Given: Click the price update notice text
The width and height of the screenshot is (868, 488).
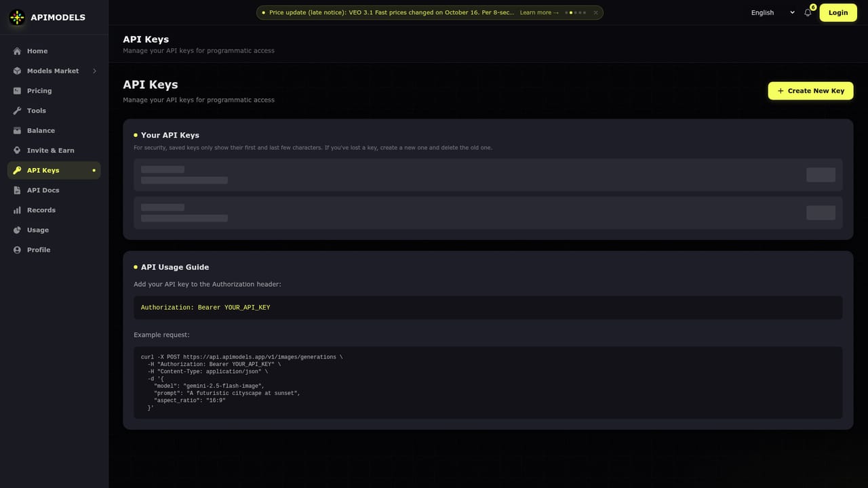Looking at the screenshot, I should (x=391, y=12).
